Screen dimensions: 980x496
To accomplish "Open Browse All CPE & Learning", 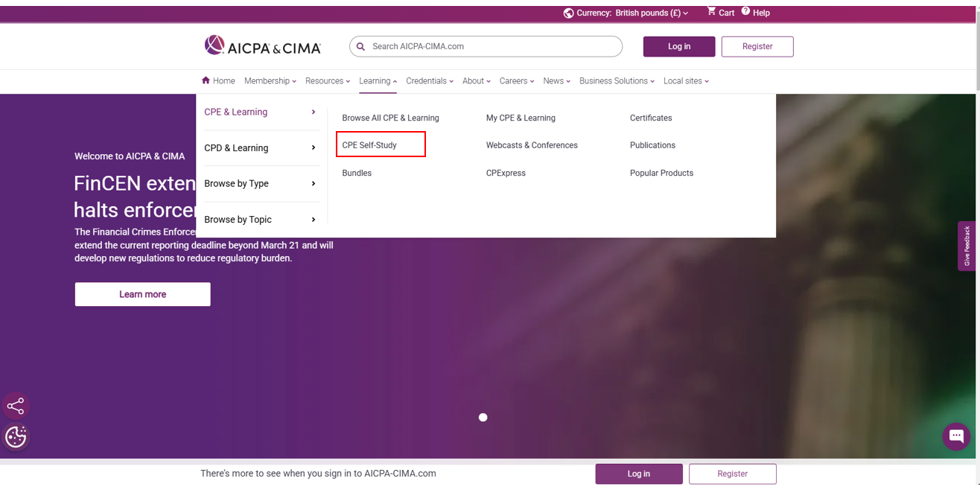I will tap(390, 118).
